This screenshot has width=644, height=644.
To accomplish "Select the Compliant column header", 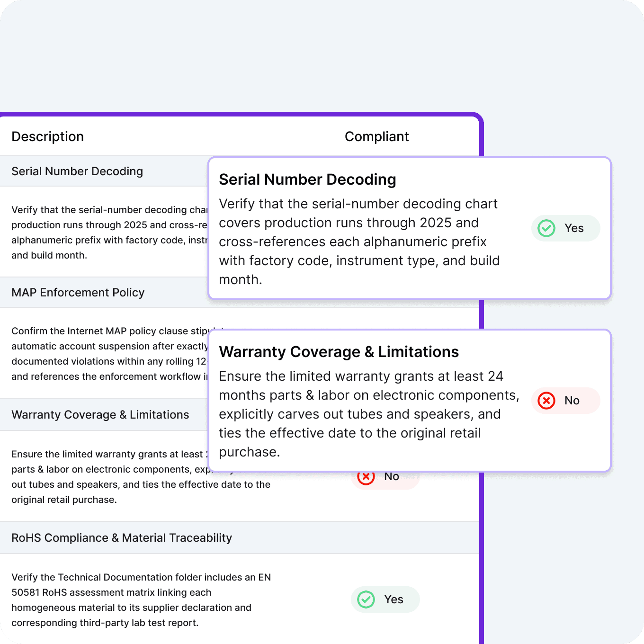I will (376, 136).
